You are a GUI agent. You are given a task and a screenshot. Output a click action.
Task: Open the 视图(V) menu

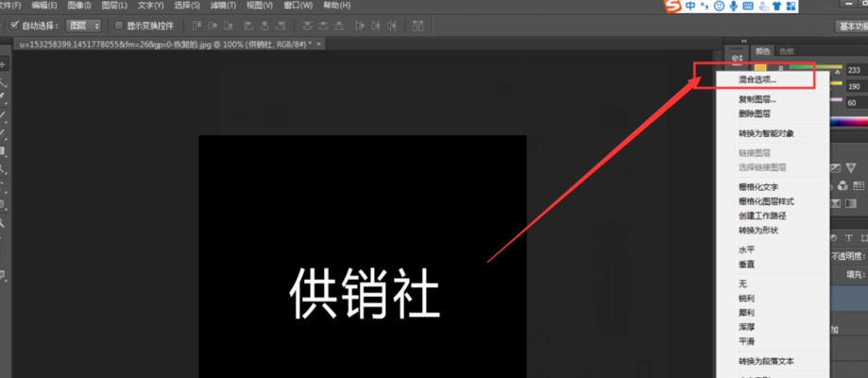pyautogui.click(x=260, y=6)
